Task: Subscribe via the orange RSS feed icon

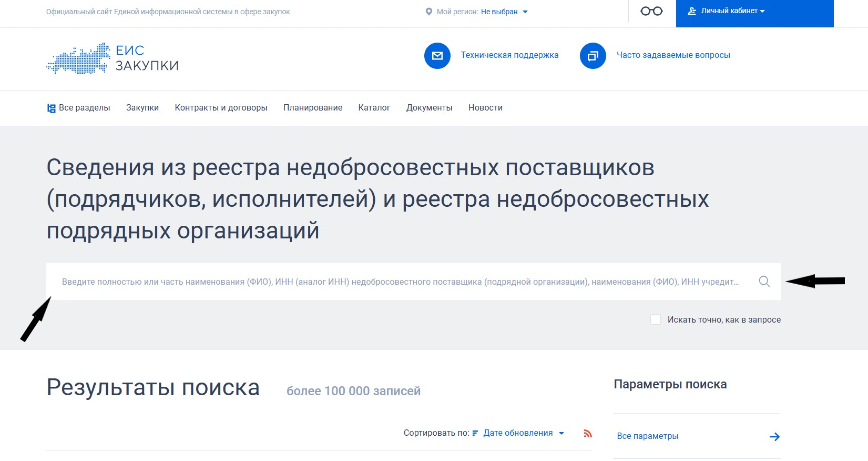Action: (x=588, y=434)
